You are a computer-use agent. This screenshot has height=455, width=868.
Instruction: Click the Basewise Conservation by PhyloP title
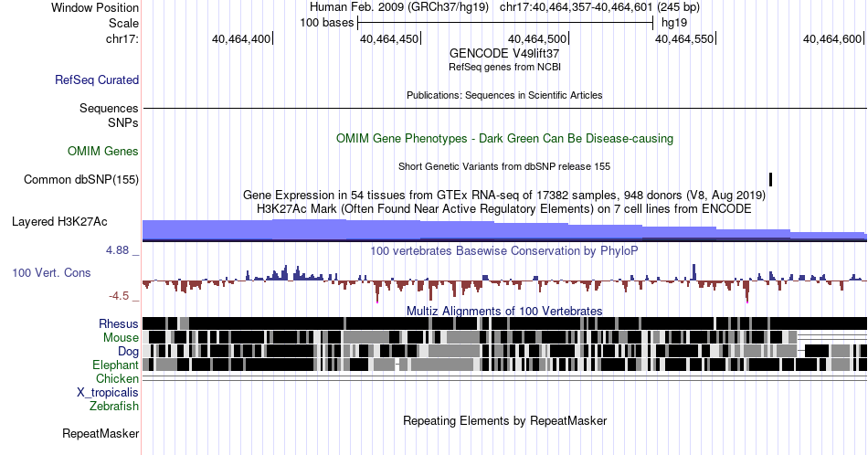(504, 250)
